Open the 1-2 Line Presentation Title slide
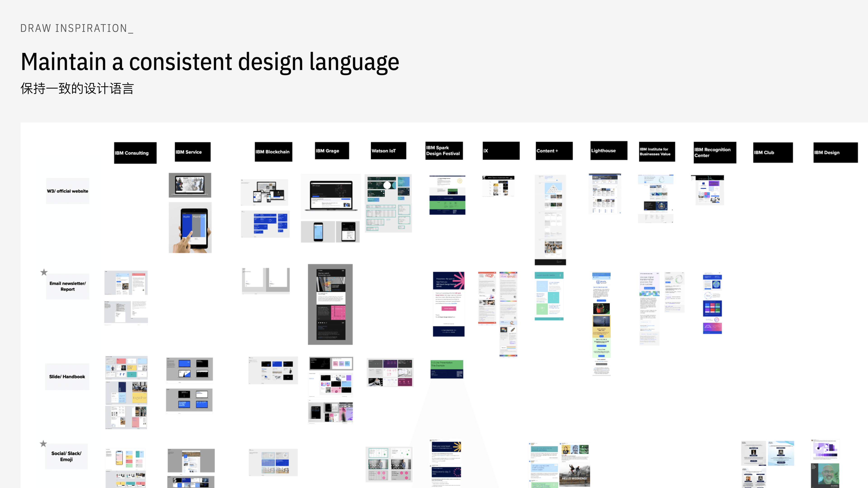The height and width of the screenshot is (488, 868). point(447,369)
